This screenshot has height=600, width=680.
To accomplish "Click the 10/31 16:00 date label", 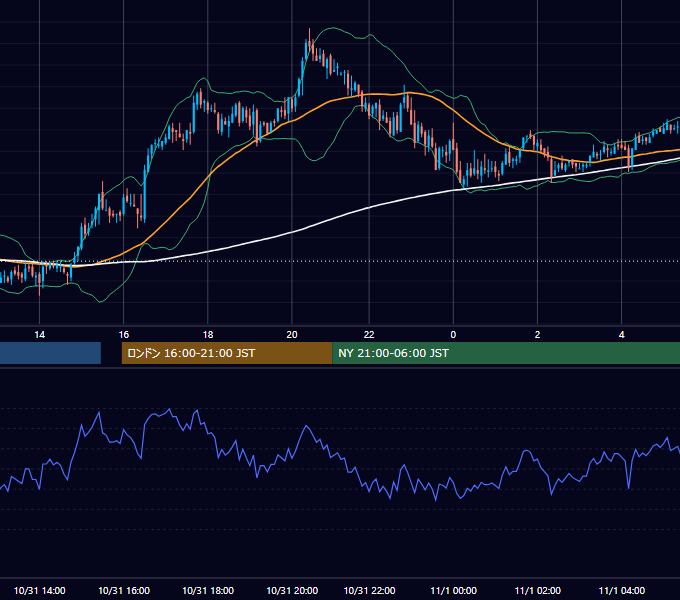I will [124, 590].
